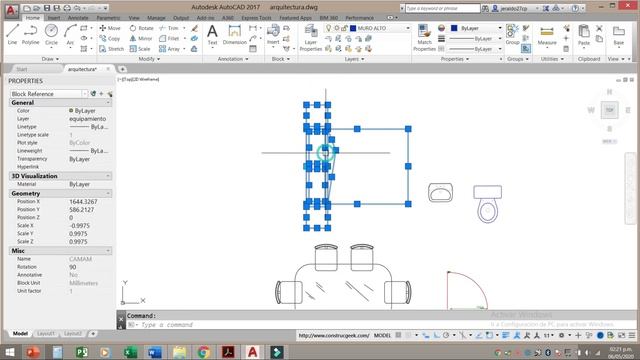The height and width of the screenshot is (360, 640).
Task: Toggle layer lightbulb on/off for MURO ALTO
Action: tap(328, 28)
